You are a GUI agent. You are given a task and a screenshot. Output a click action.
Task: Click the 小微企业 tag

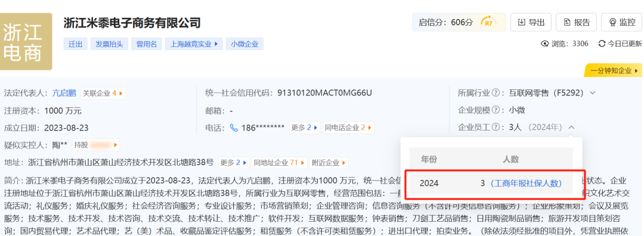[244, 44]
